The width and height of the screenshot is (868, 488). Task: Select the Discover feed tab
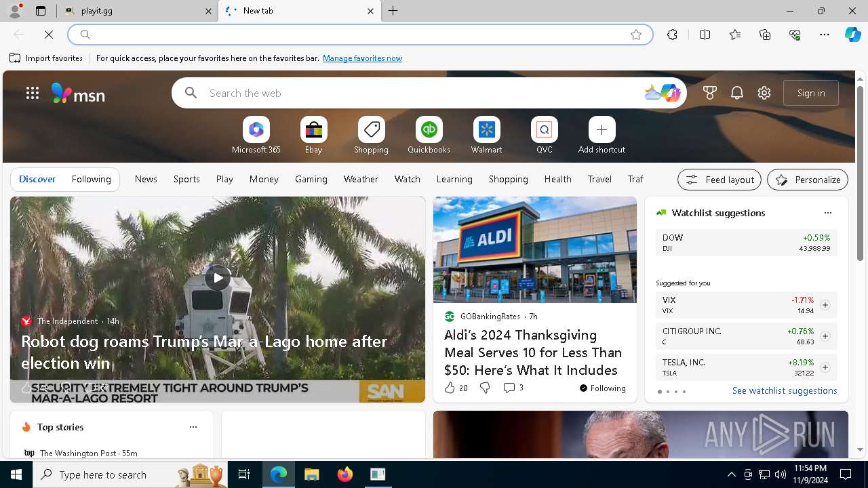click(x=37, y=179)
